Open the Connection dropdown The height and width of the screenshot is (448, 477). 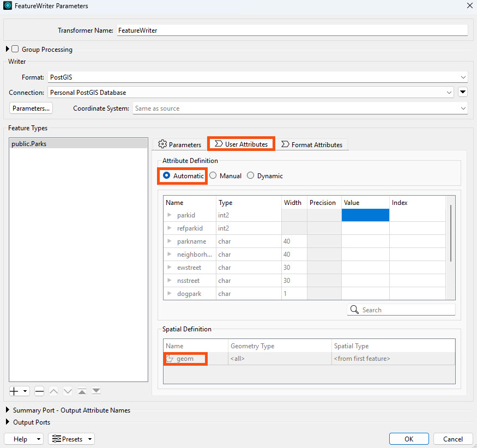[x=449, y=92]
